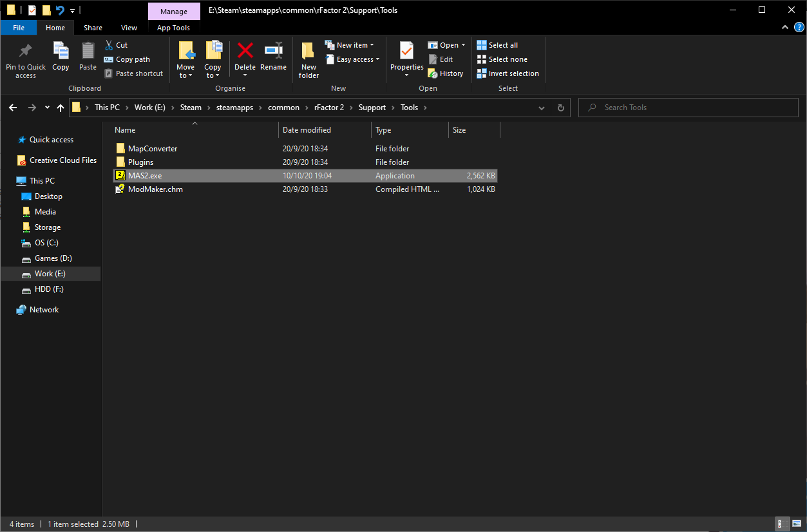Click the red Delete icon
Screen dimensions: 807x532
[245, 52]
